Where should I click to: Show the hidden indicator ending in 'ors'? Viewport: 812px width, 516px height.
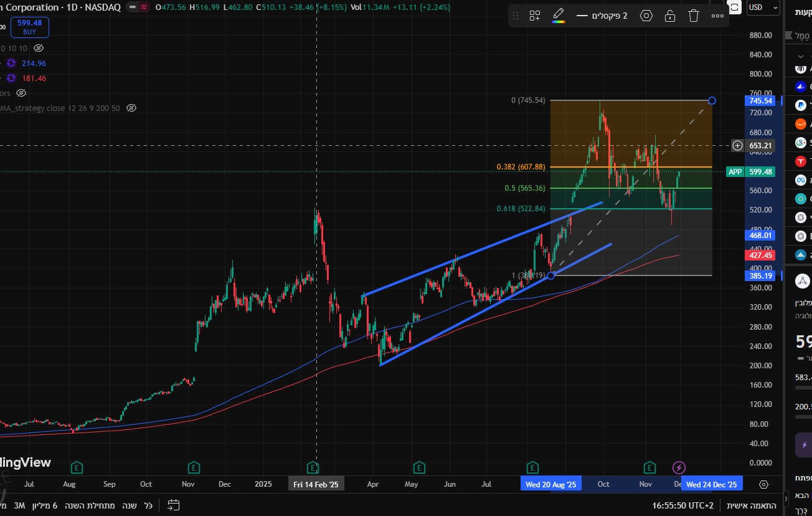[21, 93]
